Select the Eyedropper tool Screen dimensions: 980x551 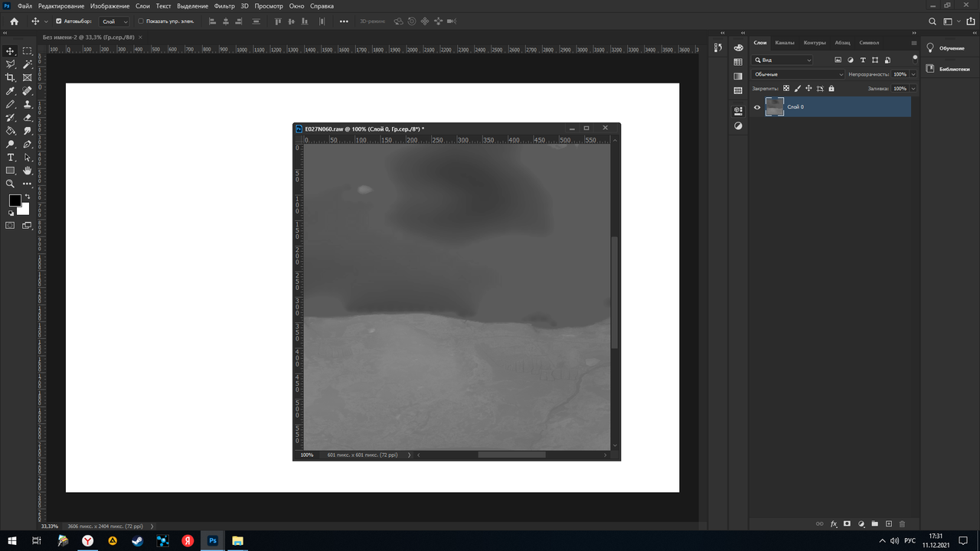point(11,91)
